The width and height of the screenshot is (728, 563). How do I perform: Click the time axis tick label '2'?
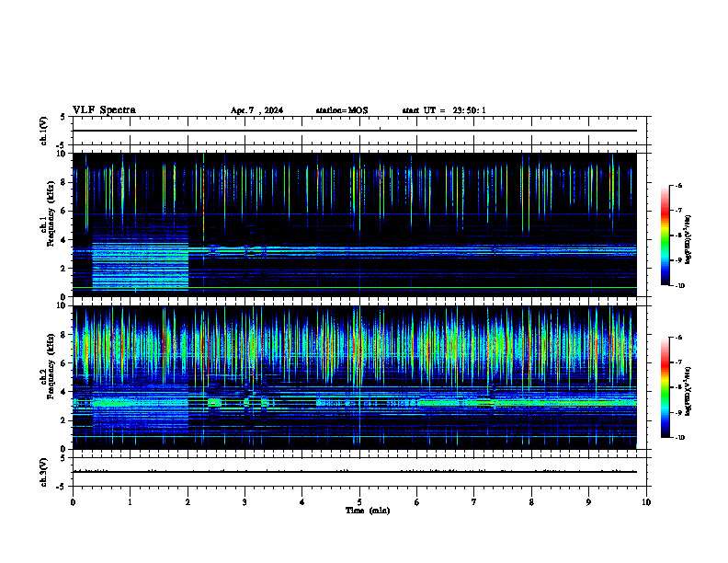coord(188,502)
